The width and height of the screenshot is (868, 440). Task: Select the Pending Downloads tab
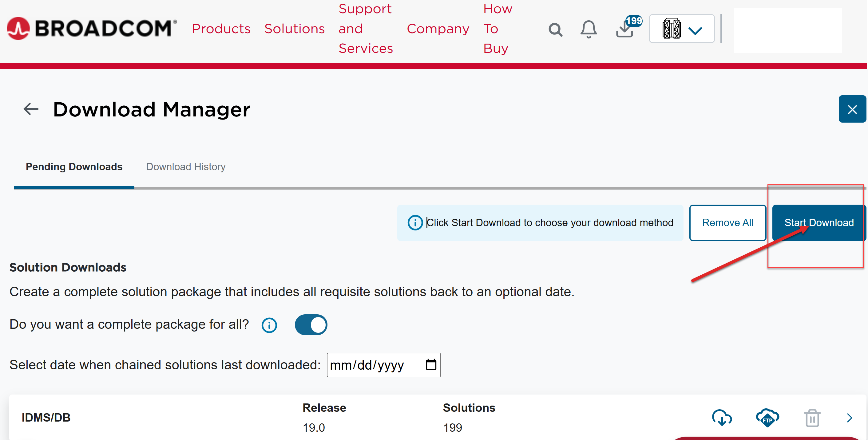tap(74, 167)
